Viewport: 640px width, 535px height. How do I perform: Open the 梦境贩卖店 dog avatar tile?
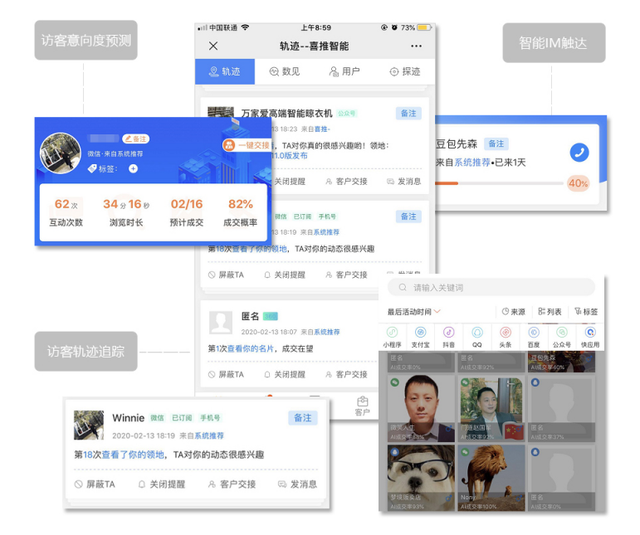421,478
